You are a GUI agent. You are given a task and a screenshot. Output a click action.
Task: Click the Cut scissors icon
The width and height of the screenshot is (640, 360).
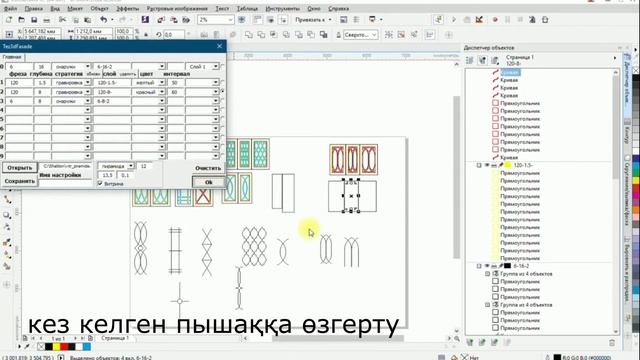[x=62, y=20]
